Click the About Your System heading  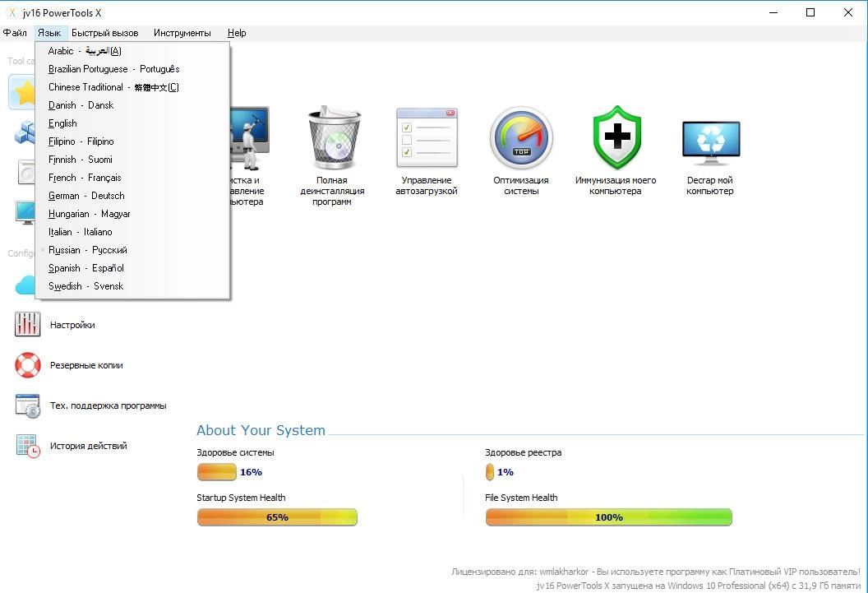point(261,430)
